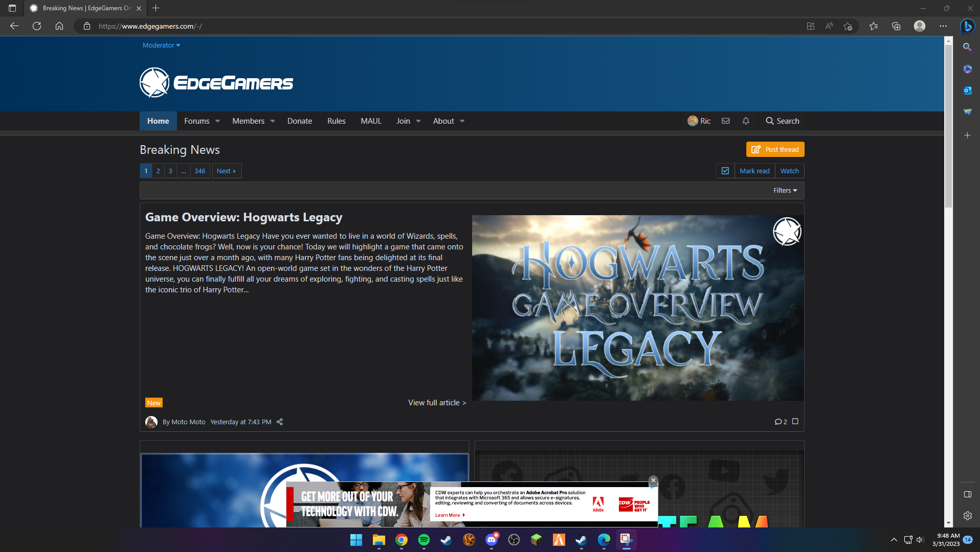
Task: Open the inbox envelope icon
Action: [725, 121]
